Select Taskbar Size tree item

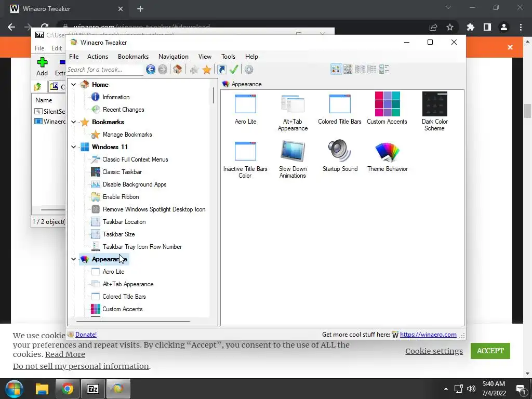click(119, 234)
